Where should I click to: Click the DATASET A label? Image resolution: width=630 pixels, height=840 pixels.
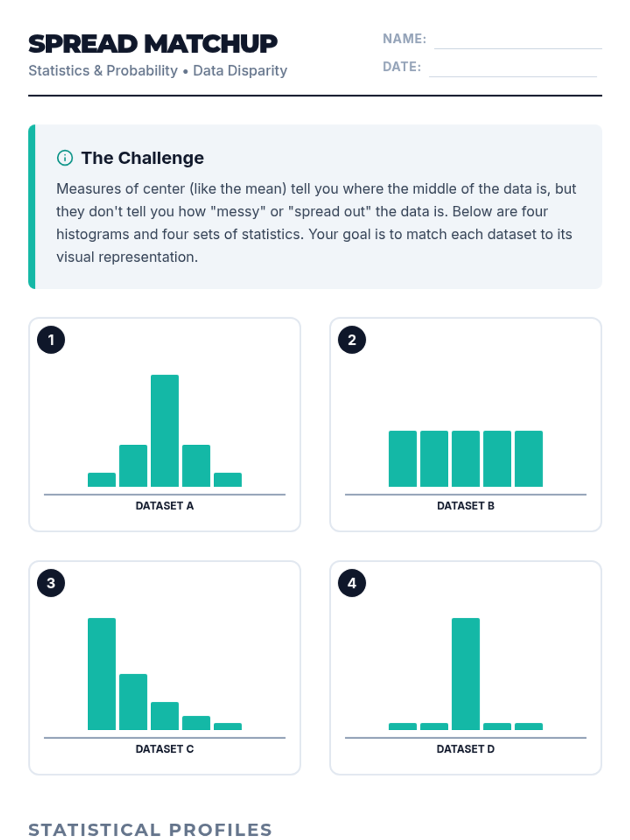(x=165, y=506)
